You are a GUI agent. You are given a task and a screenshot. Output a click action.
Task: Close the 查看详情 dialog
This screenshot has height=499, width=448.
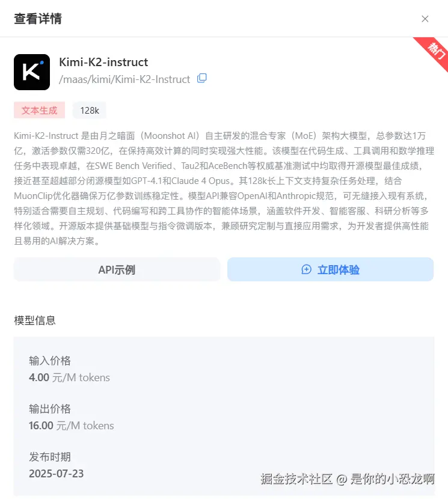coord(425,19)
